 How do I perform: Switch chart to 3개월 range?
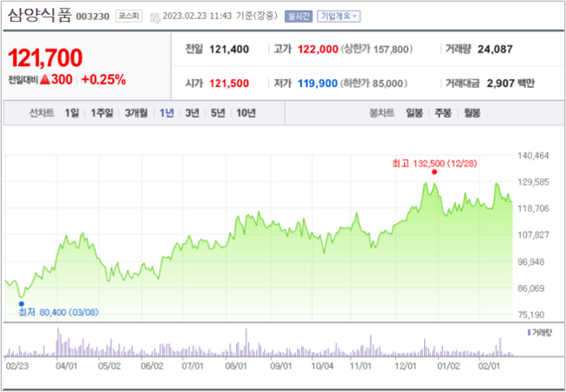pos(136,113)
